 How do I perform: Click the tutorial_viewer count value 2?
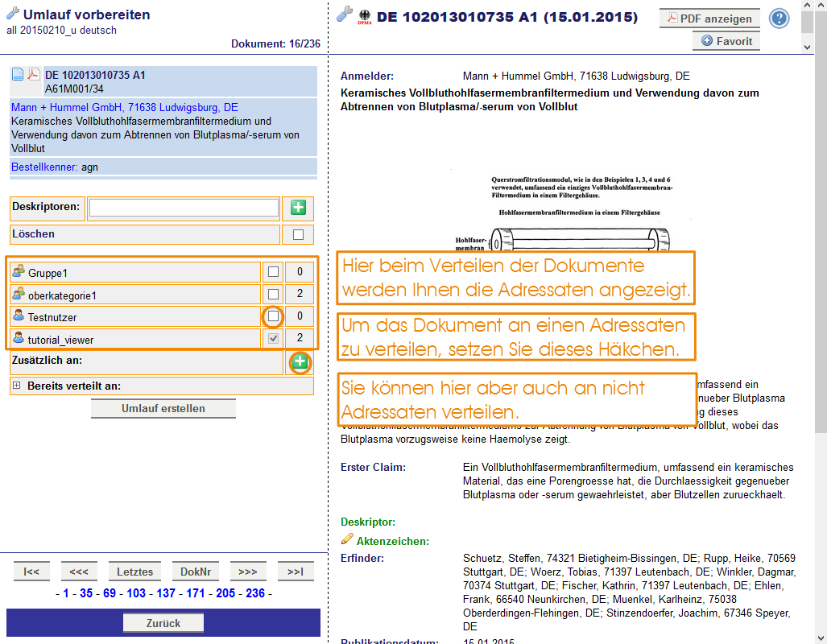click(300, 338)
